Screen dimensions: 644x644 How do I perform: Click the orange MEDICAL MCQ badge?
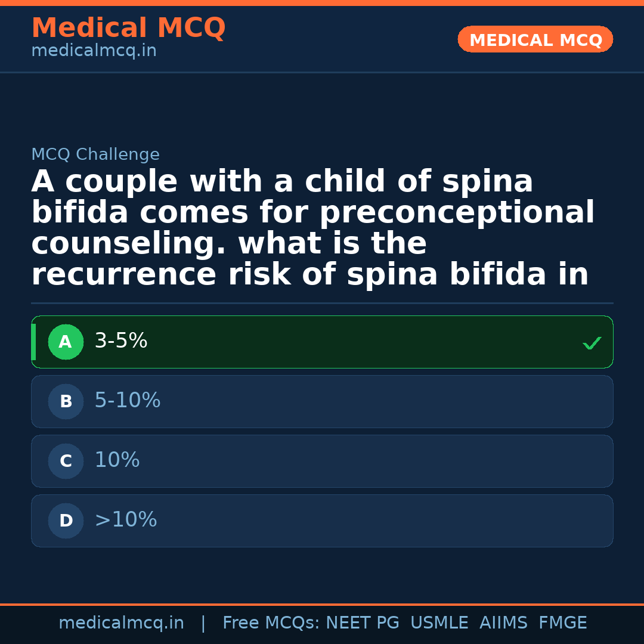coord(535,40)
